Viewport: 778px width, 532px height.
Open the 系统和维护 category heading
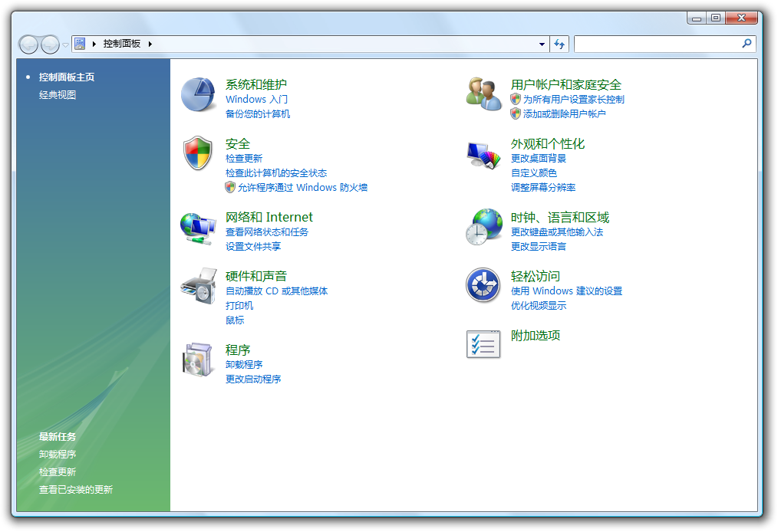256,85
